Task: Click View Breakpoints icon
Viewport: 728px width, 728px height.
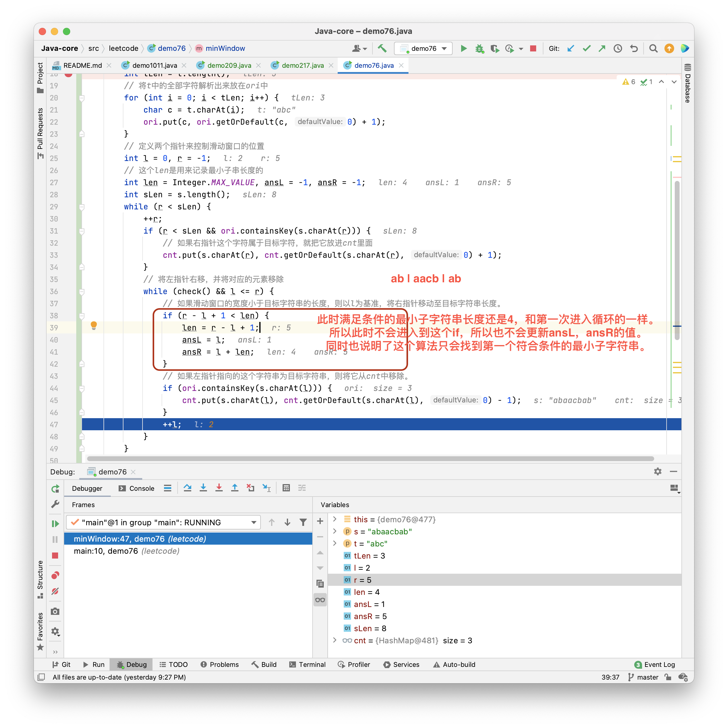Action: coord(55,576)
